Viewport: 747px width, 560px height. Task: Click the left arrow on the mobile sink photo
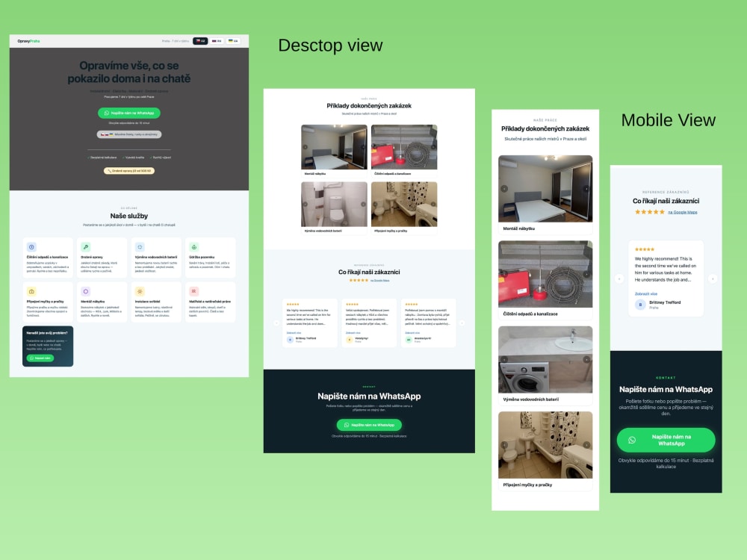[504, 360]
